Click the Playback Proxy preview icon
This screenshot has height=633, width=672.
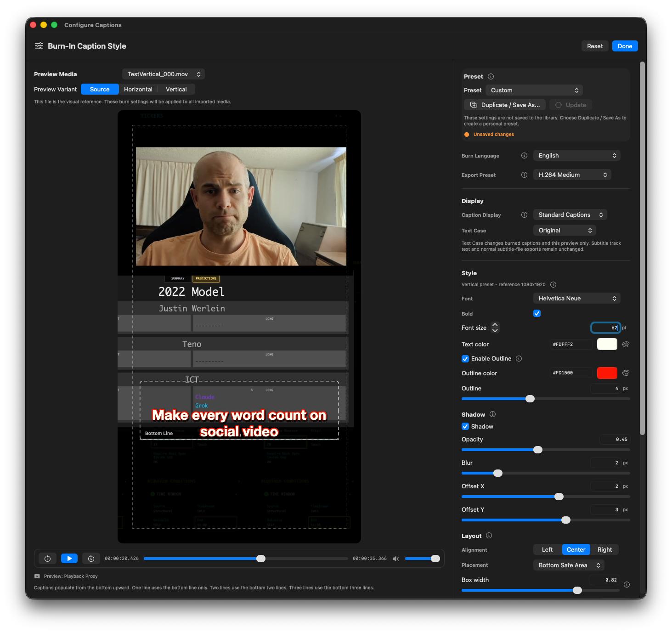pyautogui.click(x=37, y=576)
